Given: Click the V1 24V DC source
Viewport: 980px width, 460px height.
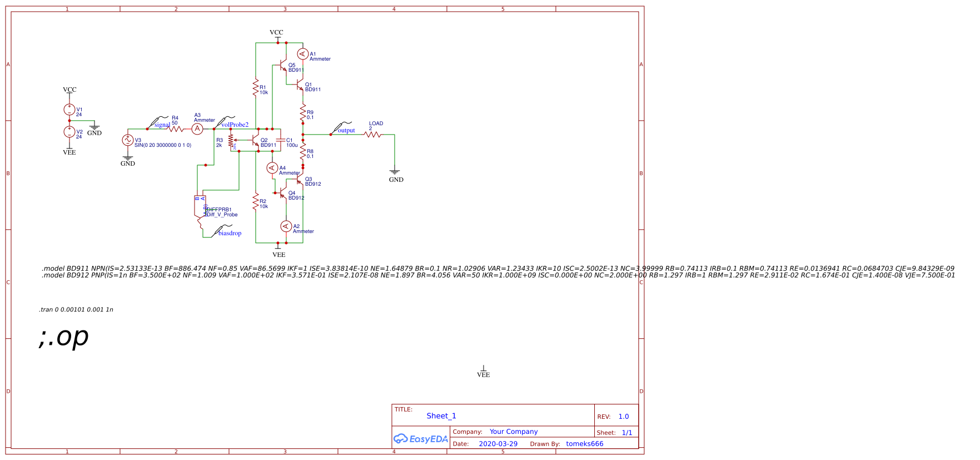Looking at the screenshot, I should pos(69,110).
